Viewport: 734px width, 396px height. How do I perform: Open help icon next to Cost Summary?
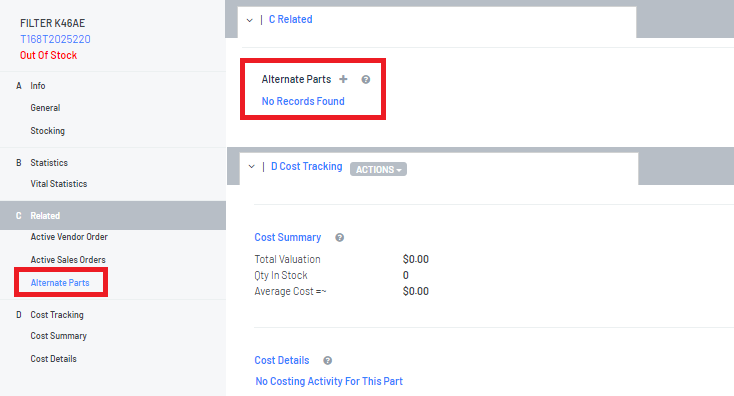339,237
